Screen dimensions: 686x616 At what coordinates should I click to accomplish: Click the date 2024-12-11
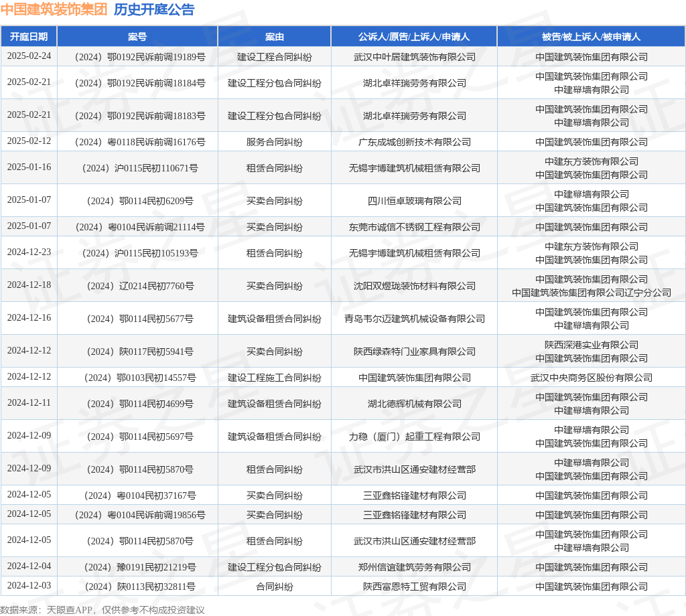coord(29,403)
